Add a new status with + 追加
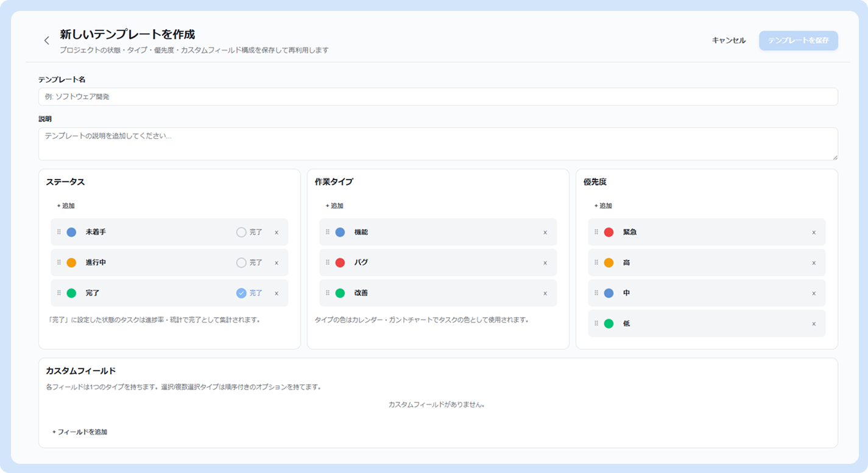 (x=66, y=206)
